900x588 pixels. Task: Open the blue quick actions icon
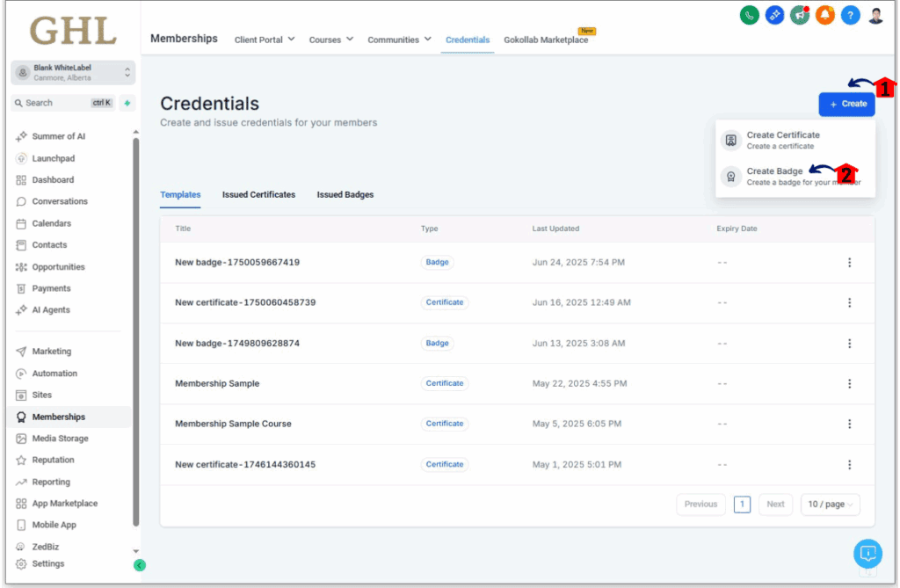tap(774, 16)
